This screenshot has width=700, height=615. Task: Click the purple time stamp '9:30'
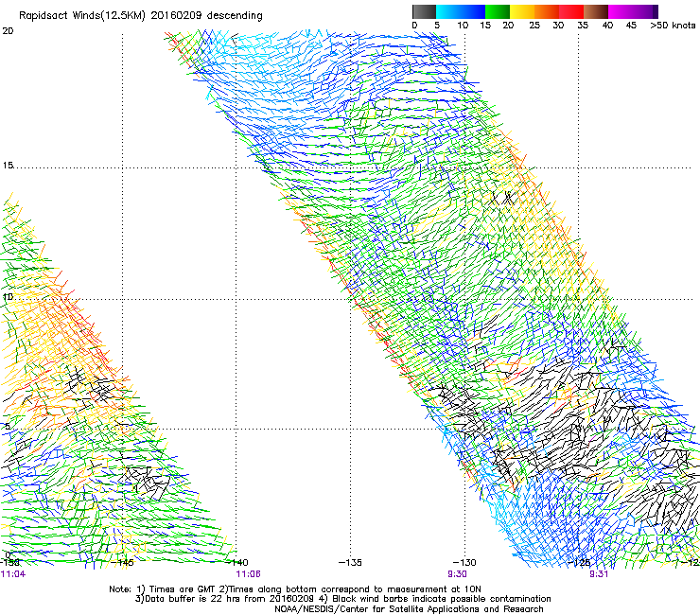457,574
